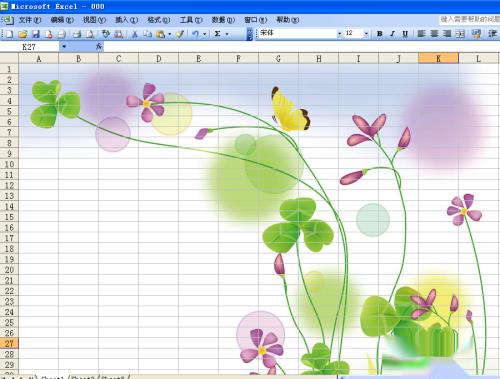Run the Spelling check icon
The height and width of the screenshot is (379, 500).
[105, 34]
